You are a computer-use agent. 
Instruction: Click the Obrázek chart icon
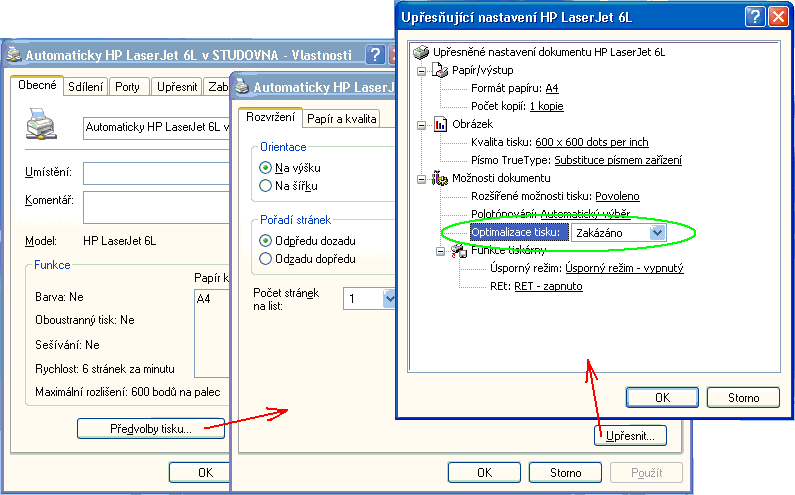pos(440,124)
